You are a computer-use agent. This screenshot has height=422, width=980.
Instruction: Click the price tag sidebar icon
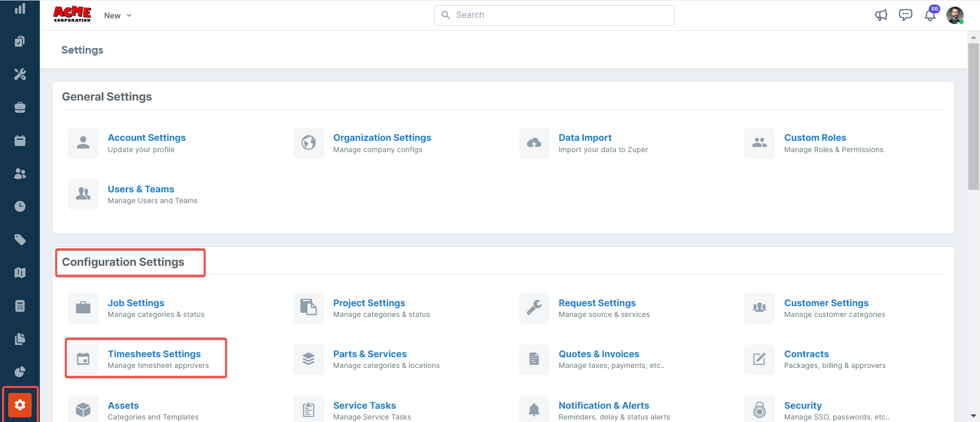click(20, 240)
